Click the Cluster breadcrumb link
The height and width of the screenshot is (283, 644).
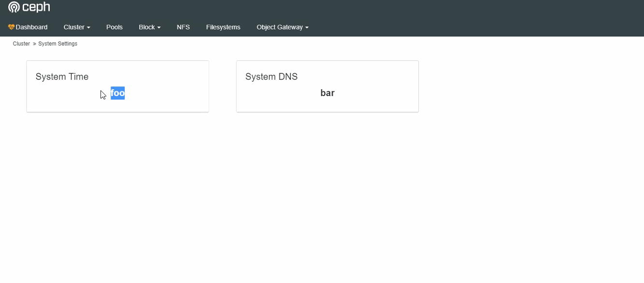(x=21, y=43)
